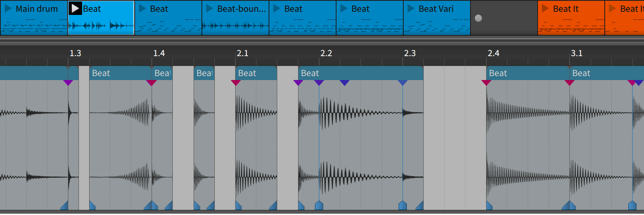
Task: Click the bottom stretch marker at 2.3
Action: 402,205
